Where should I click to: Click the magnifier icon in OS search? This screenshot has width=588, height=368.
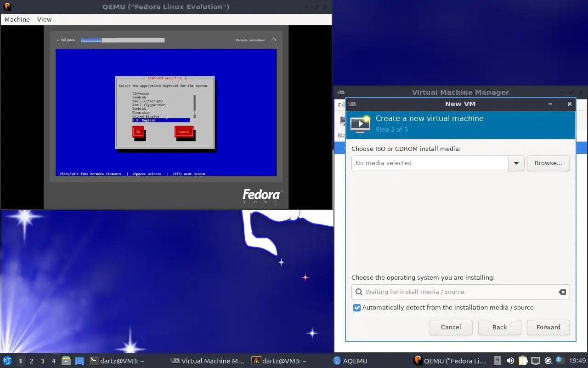[359, 292]
